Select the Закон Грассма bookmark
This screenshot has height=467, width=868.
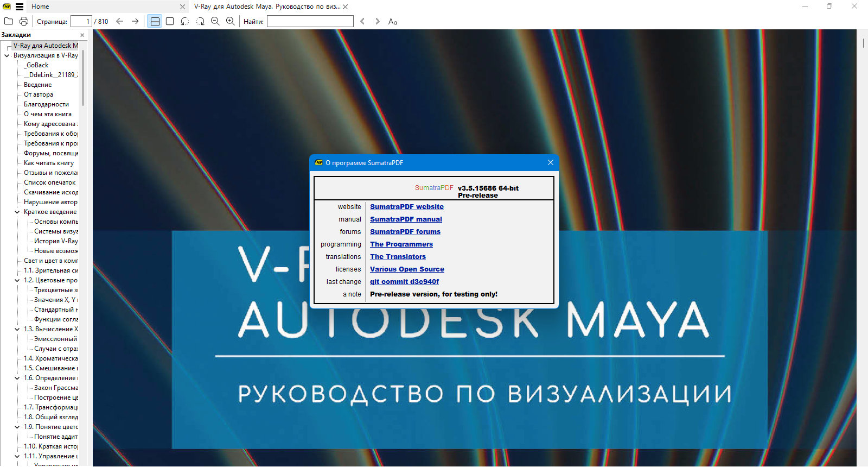point(56,388)
